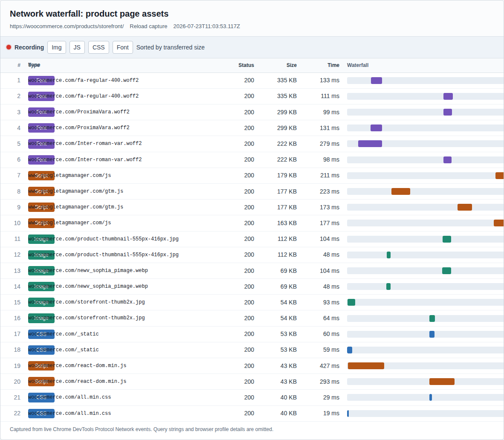Image resolution: width=504 pixels, height=440 pixels.
Task: Click the 'Reload capture' label
Action: (148, 26)
